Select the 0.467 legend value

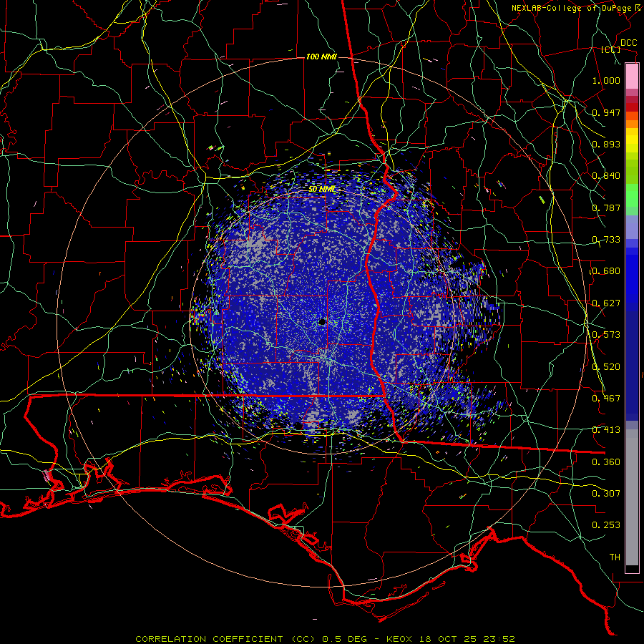tap(606, 399)
